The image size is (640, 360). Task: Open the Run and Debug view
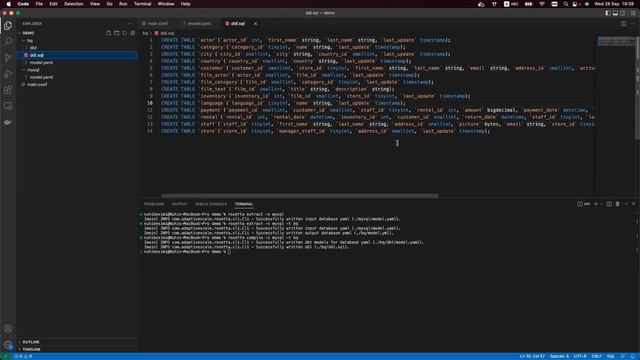8,74
